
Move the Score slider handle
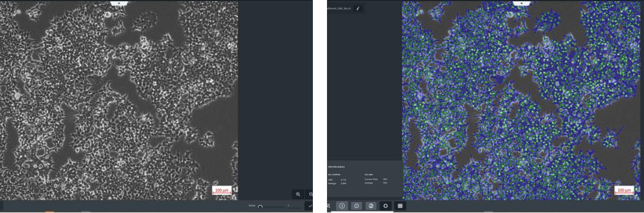[x=260, y=206]
